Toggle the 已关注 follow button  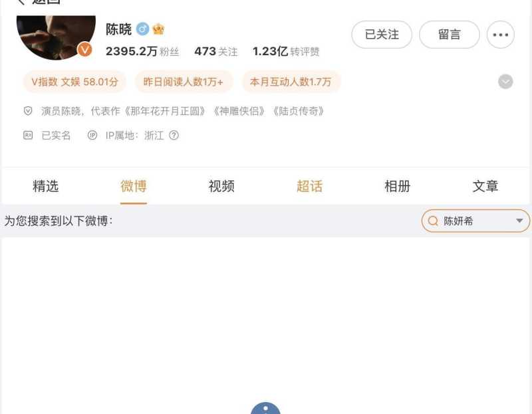point(382,35)
